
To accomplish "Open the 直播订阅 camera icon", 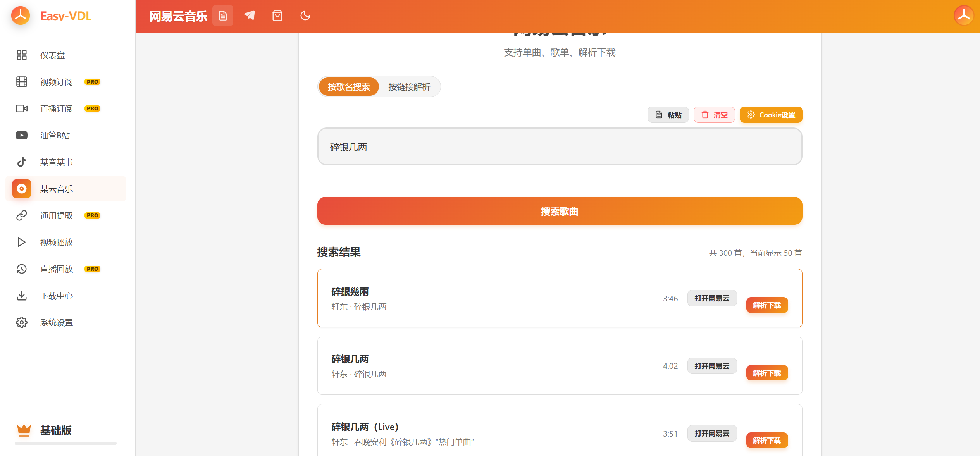I will pos(21,108).
